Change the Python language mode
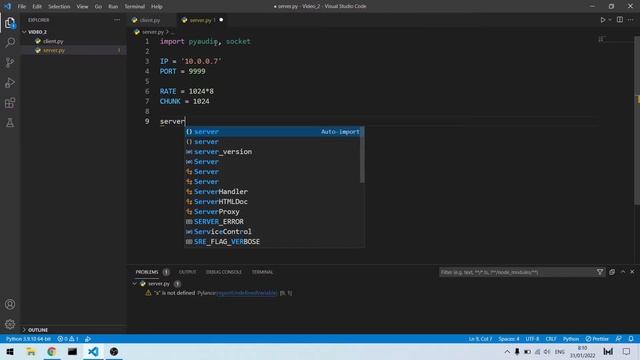The image size is (640, 360). [x=571, y=339]
